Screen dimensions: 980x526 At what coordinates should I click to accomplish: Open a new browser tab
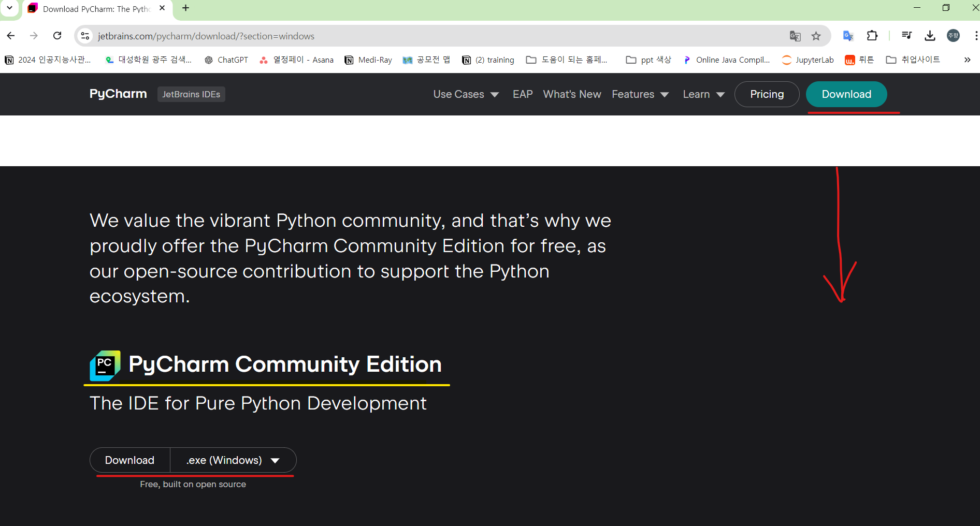pyautogui.click(x=186, y=8)
